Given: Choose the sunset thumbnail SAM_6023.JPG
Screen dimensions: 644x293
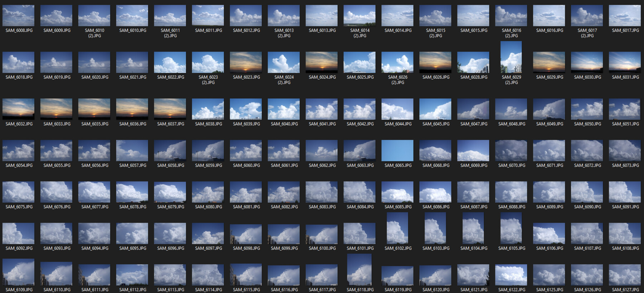Looking at the screenshot, I should click(246, 62).
